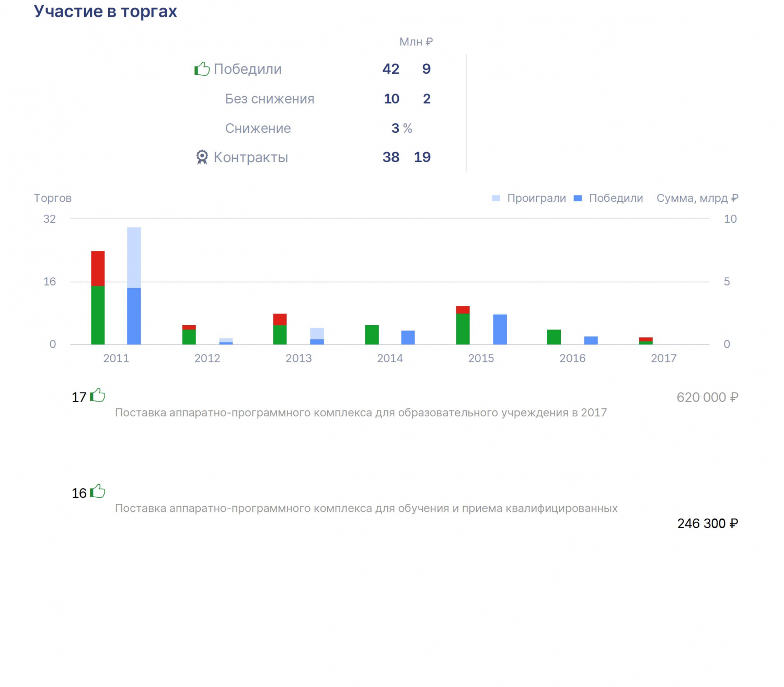Click the red bar segment for 2013
The height and width of the screenshot is (687, 784).
coord(280,319)
